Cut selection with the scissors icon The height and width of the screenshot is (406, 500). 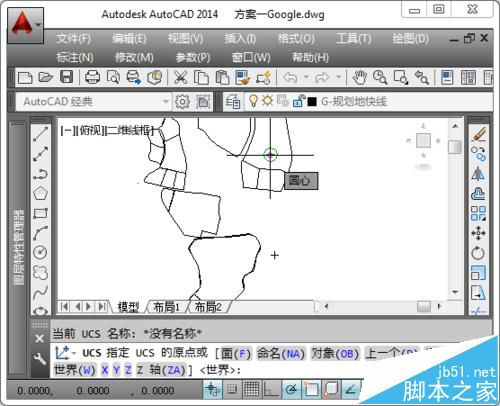click(x=181, y=77)
